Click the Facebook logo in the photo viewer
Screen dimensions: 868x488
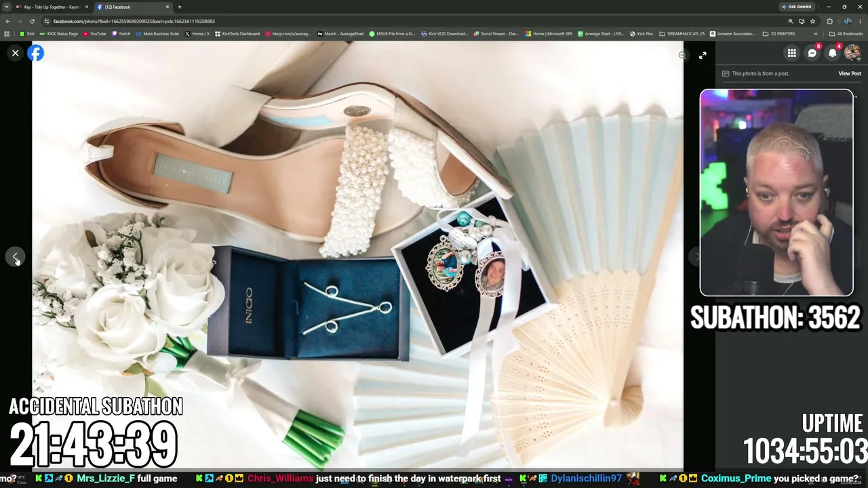click(x=36, y=53)
